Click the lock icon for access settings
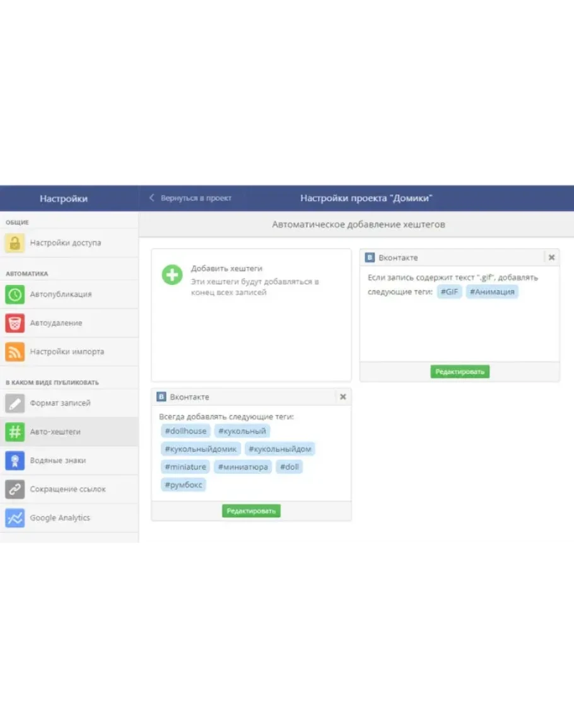Viewport: 574px width, 728px height. pyautogui.click(x=15, y=243)
